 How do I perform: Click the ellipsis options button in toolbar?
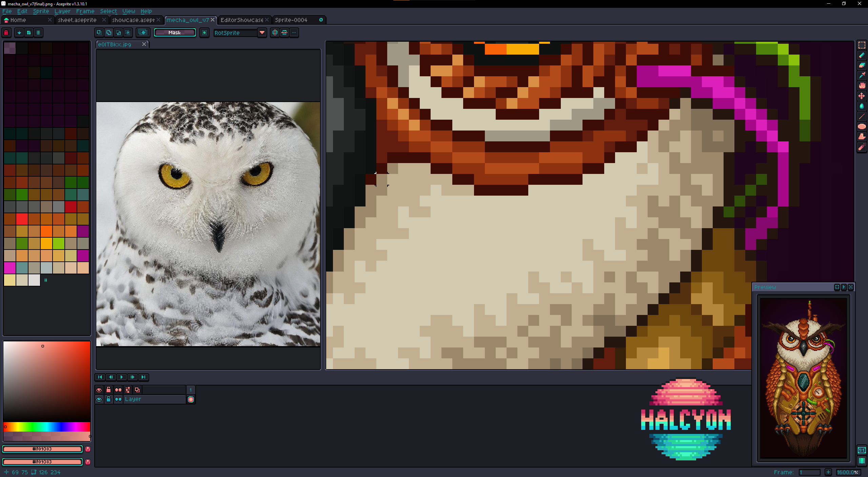pos(294,33)
